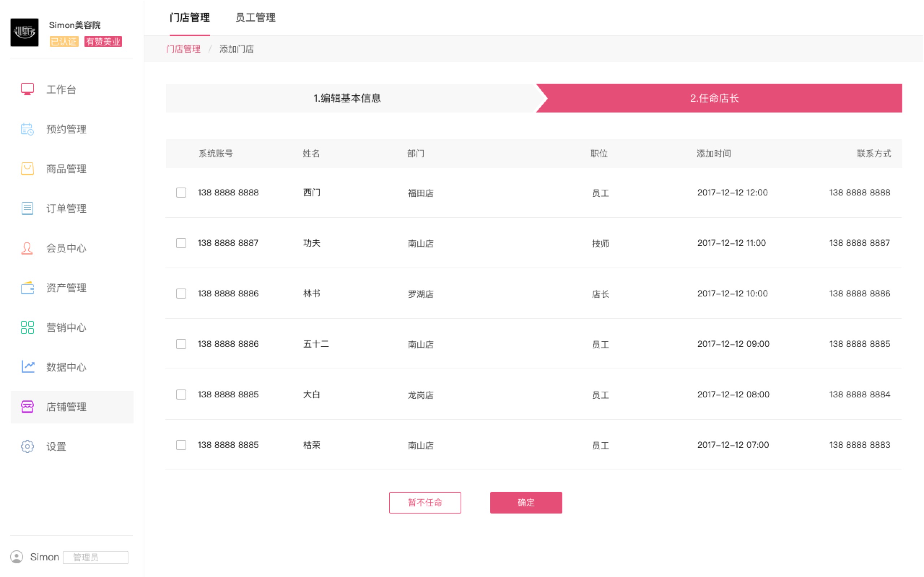Open 订单管理 document icon

(x=27, y=208)
